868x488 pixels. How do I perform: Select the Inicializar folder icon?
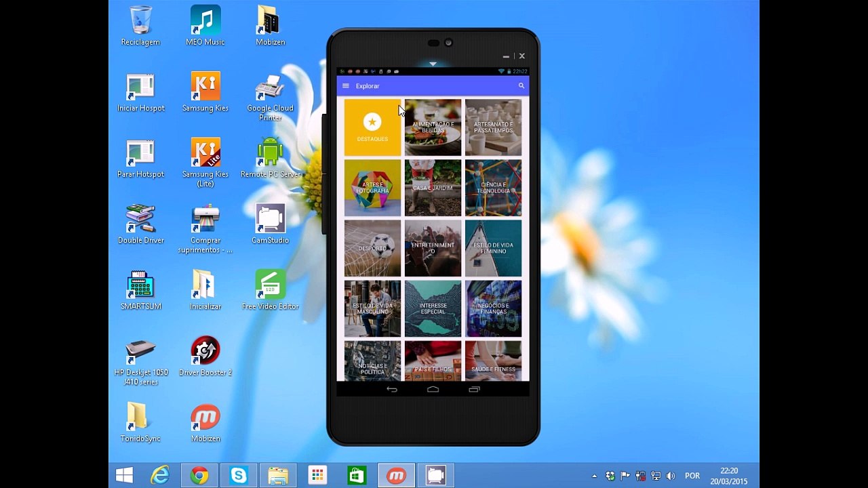point(205,290)
